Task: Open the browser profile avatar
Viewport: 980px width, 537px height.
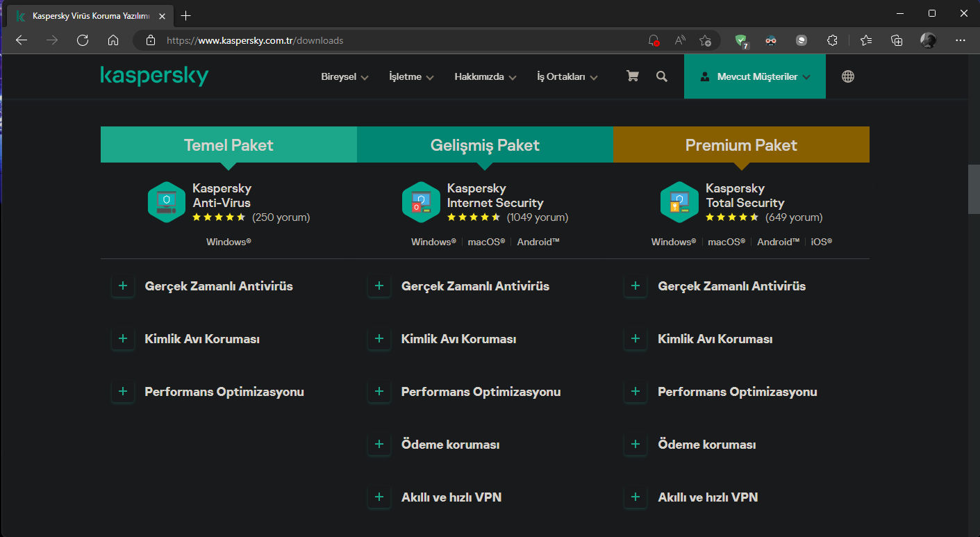Action: 928,40
